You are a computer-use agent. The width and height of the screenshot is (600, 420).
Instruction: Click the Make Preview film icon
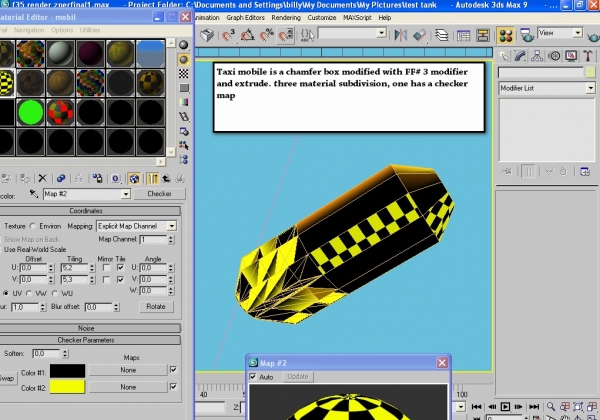click(x=184, y=117)
